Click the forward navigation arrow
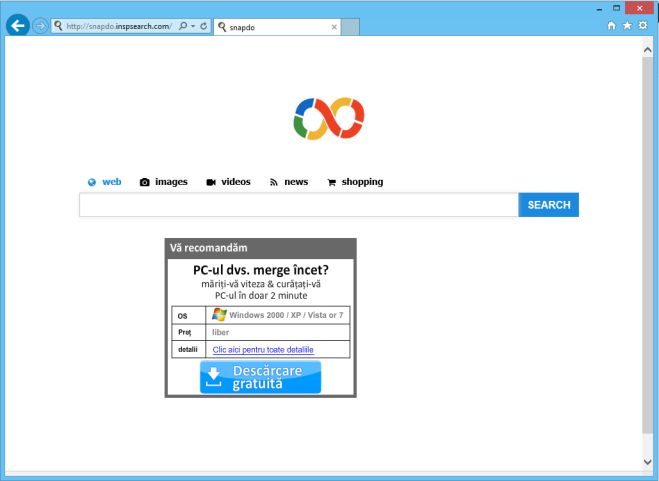This screenshot has height=481, width=659. [x=40, y=26]
